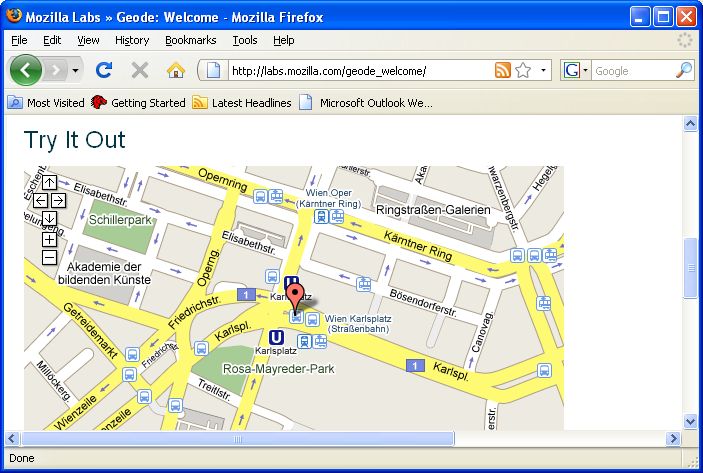Viewport: 703px width, 473px height.
Task: Open Microsoft Outlook We... bookmark
Action: point(366,103)
